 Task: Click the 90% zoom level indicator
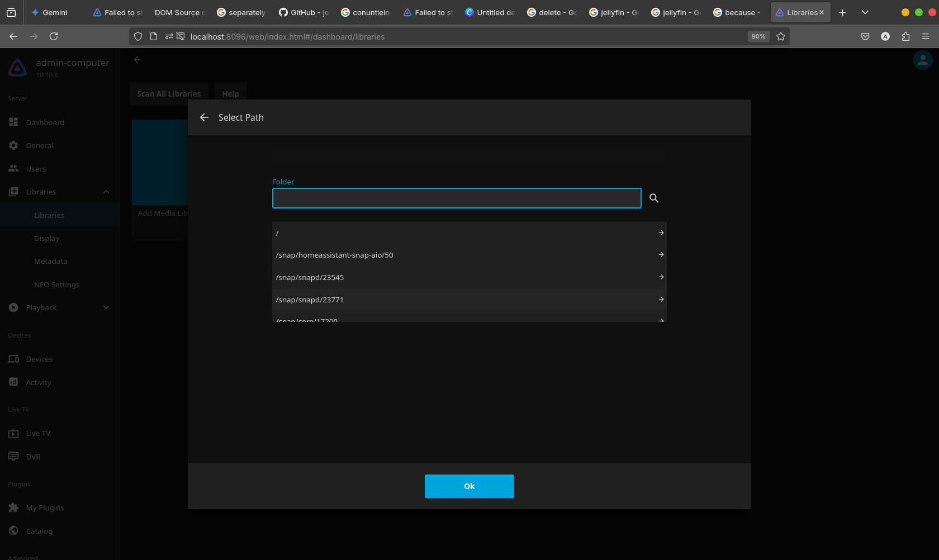tap(758, 36)
